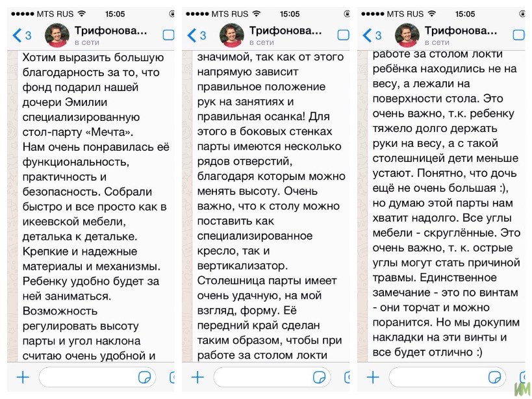Open sticker picker in middle message field

pos(320,378)
